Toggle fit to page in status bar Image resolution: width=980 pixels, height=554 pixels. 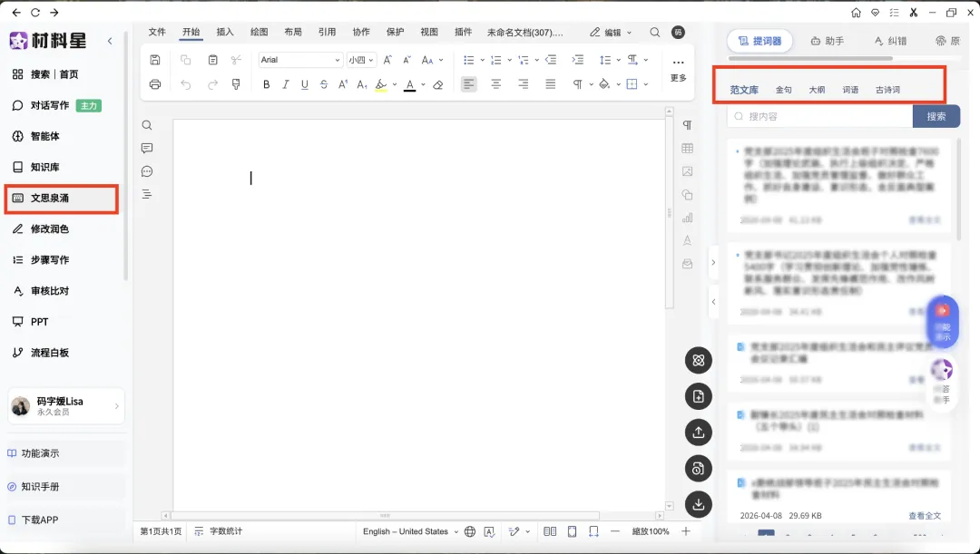[572, 531]
